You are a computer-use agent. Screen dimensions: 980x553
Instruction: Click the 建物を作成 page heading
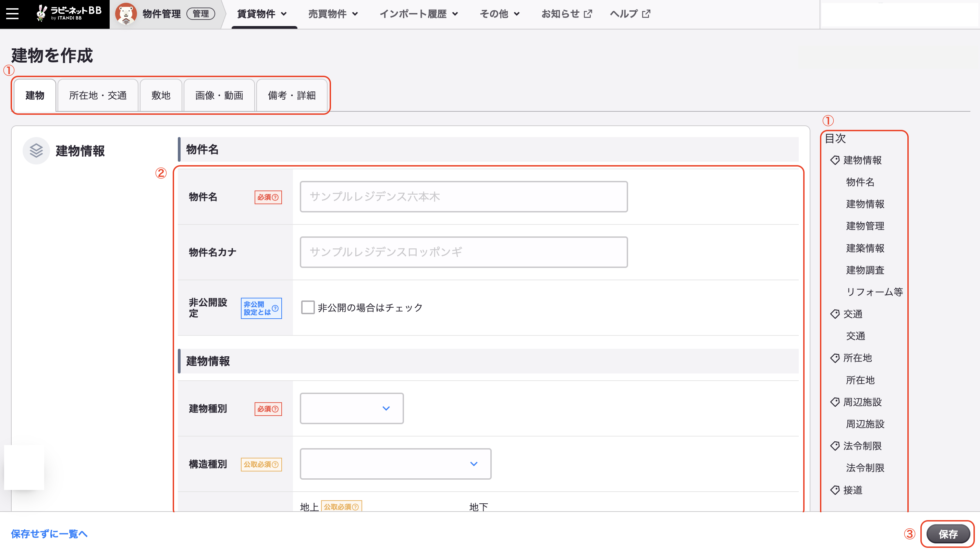tap(52, 56)
